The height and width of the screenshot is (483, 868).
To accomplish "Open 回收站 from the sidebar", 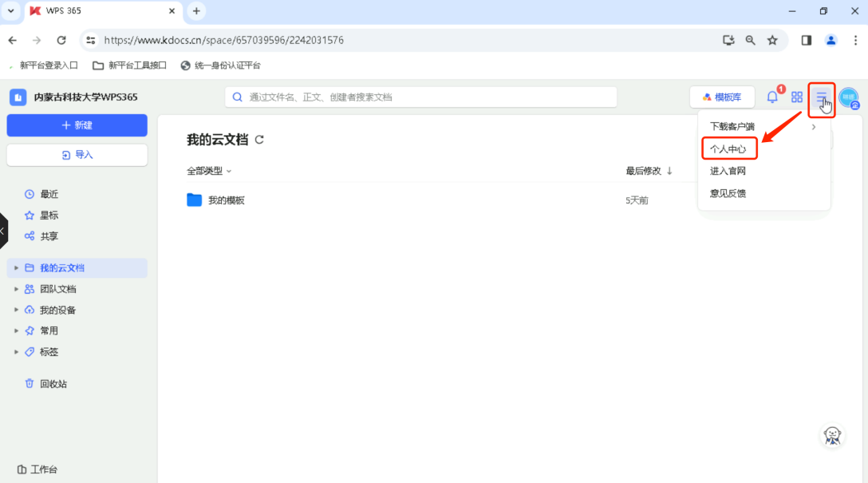I will tap(48, 383).
